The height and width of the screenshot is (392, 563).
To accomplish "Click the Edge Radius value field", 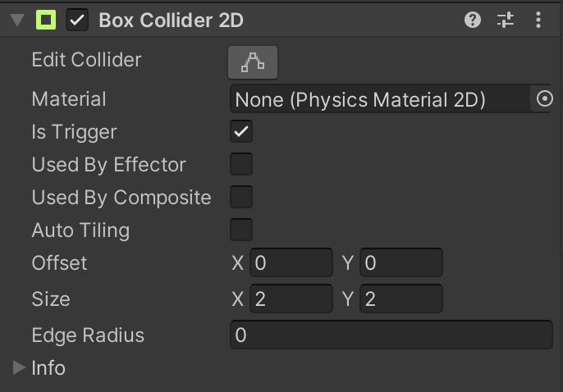I will pos(391,335).
